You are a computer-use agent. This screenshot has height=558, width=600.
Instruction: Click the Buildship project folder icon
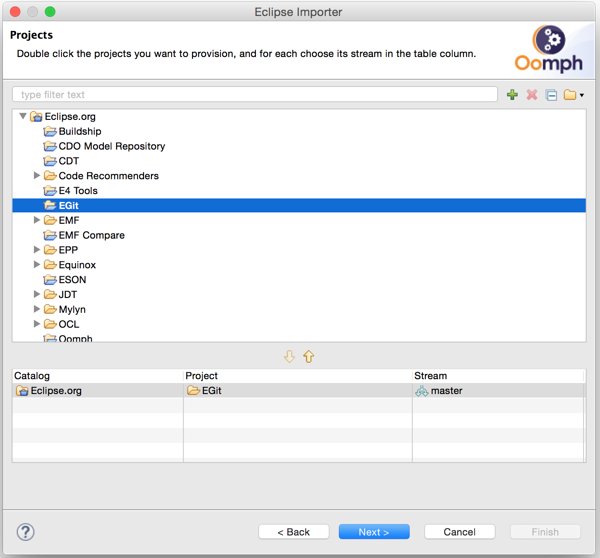(x=50, y=131)
